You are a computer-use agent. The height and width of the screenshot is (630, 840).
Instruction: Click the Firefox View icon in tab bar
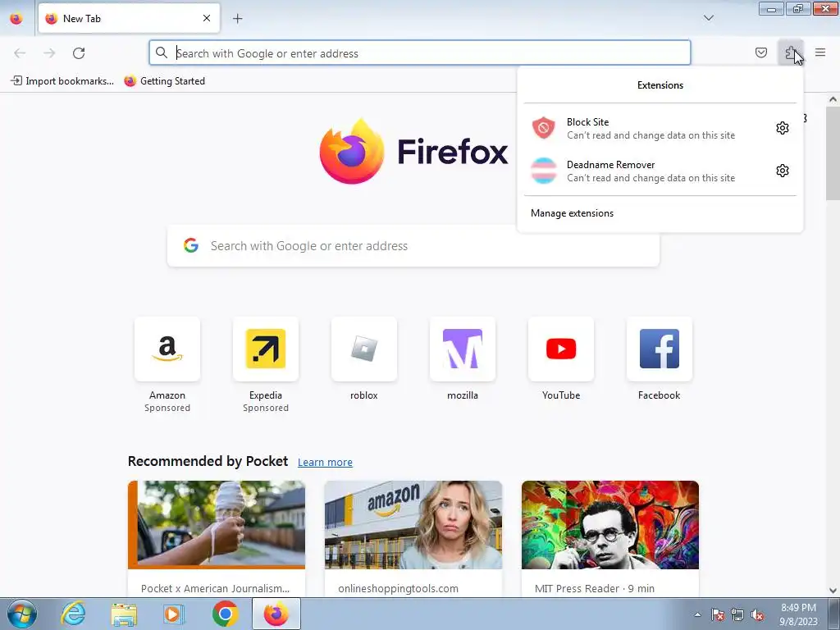(16, 19)
